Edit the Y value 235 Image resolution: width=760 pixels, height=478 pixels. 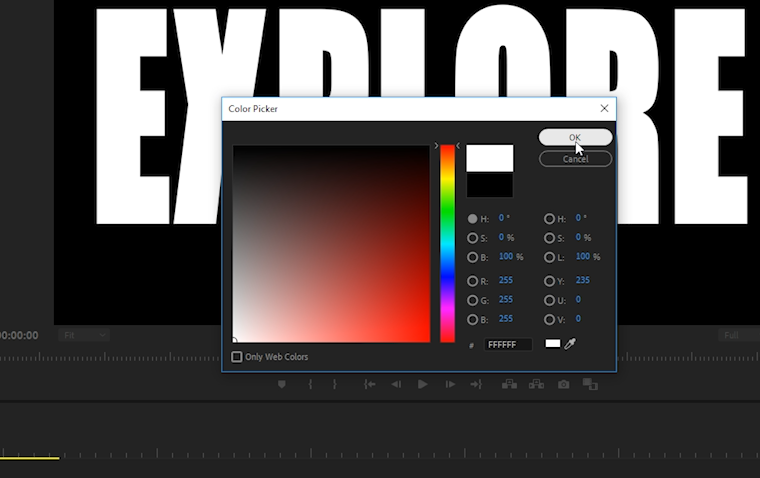(x=583, y=280)
